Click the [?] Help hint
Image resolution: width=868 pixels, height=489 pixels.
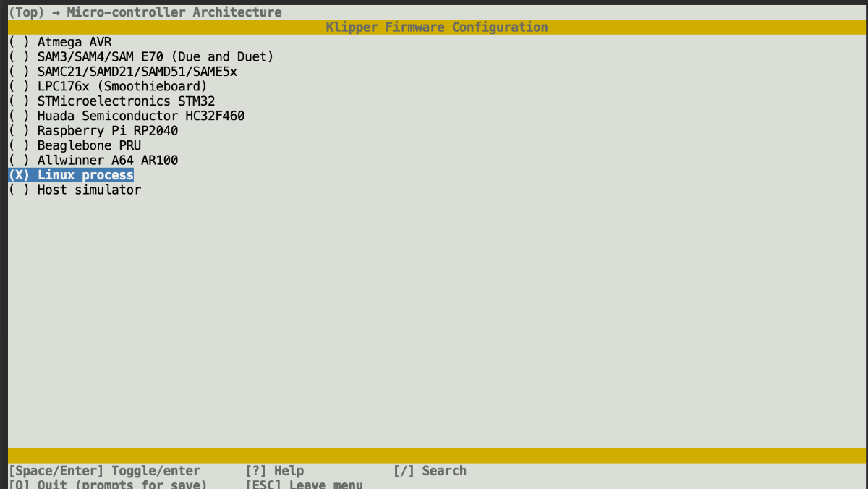coord(275,471)
